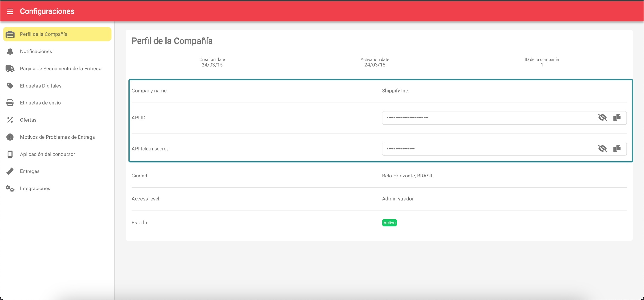Click the phone icon for Aplicación del conductor
The image size is (644, 300).
click(x=10, y=154)
